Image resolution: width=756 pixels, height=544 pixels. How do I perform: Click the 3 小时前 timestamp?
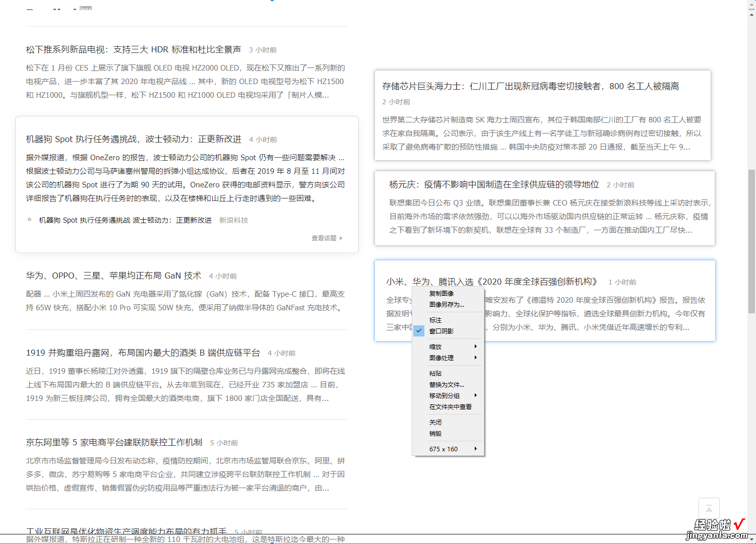pos(263,50)
